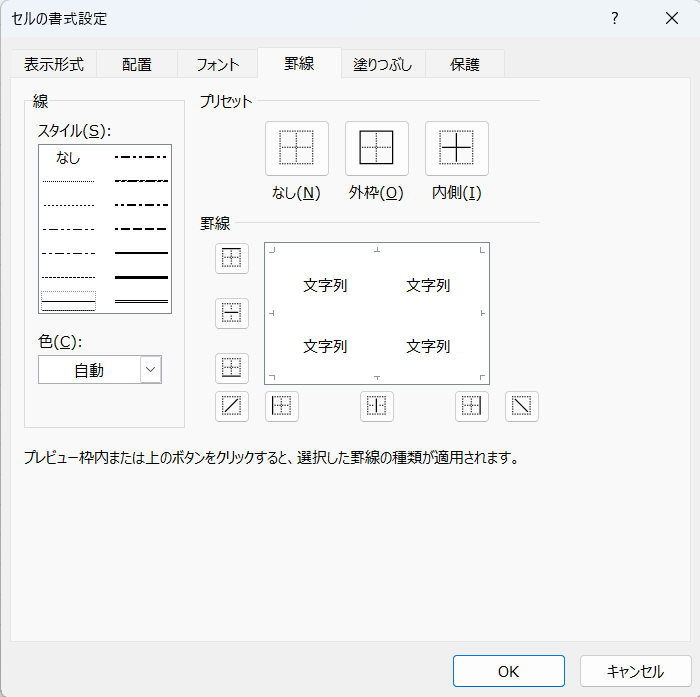Toggle the diagonal down border button

pyautogui.click(x=522, y=406)
